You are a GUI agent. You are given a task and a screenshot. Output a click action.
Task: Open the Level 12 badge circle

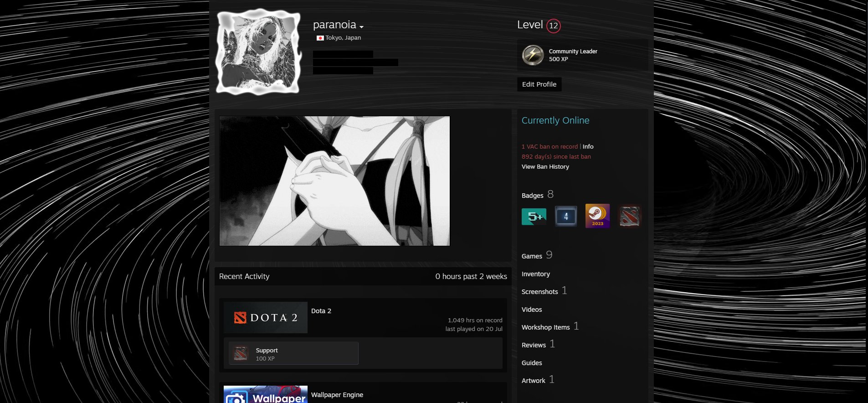553,26
